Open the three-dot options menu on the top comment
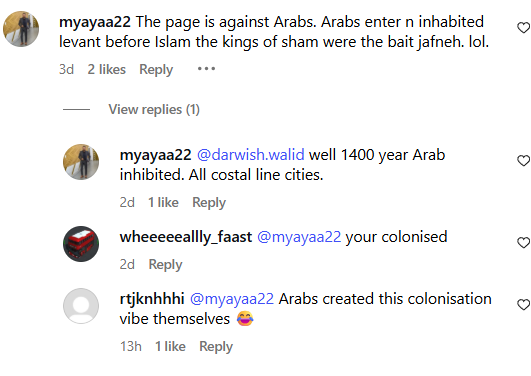 pos(206,69)
